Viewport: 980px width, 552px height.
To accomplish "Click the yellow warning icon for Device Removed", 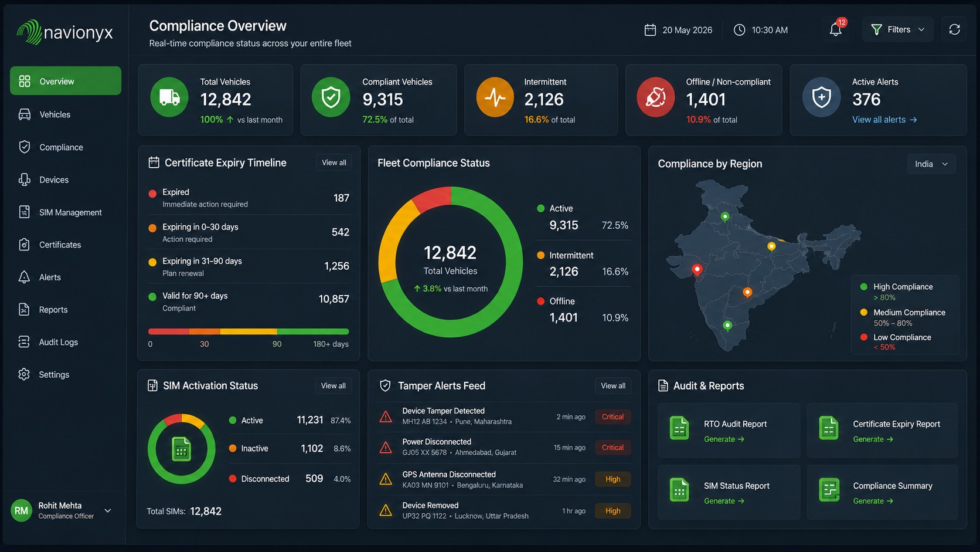I will 386,510.
